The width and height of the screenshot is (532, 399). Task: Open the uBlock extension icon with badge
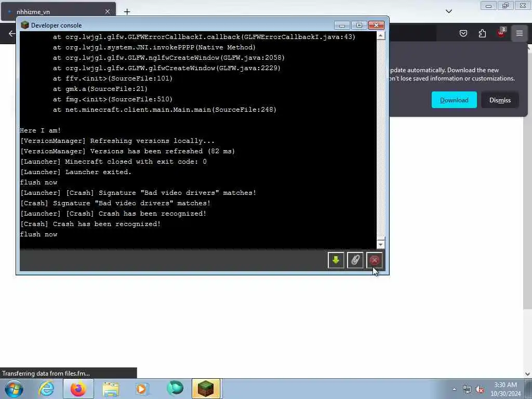[x=501, y=33]
